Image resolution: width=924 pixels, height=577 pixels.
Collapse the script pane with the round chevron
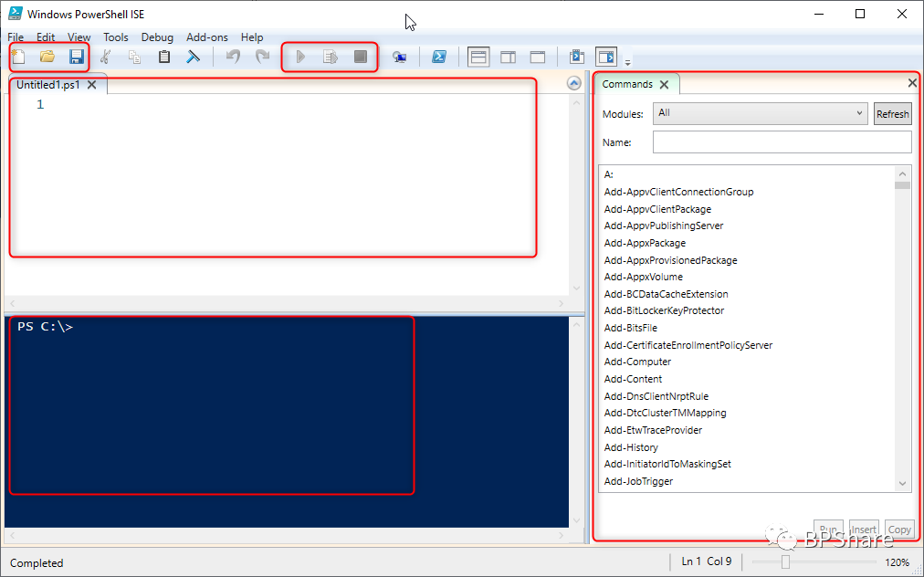(x=574, y=83)
